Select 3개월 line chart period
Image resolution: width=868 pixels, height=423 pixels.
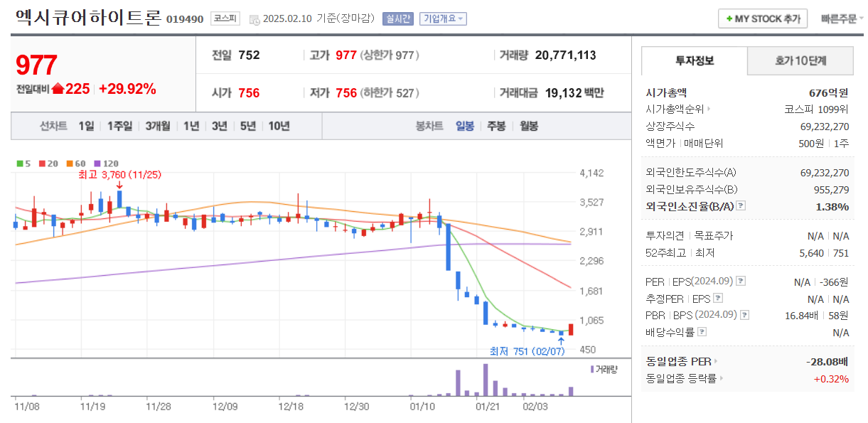[x=158, y=126]
